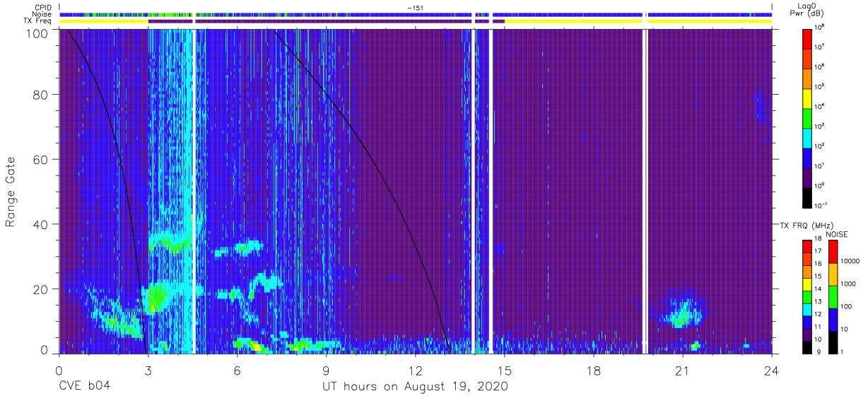
Task: Click the 'NOISE' colorbar title
Action: point(837,233)
